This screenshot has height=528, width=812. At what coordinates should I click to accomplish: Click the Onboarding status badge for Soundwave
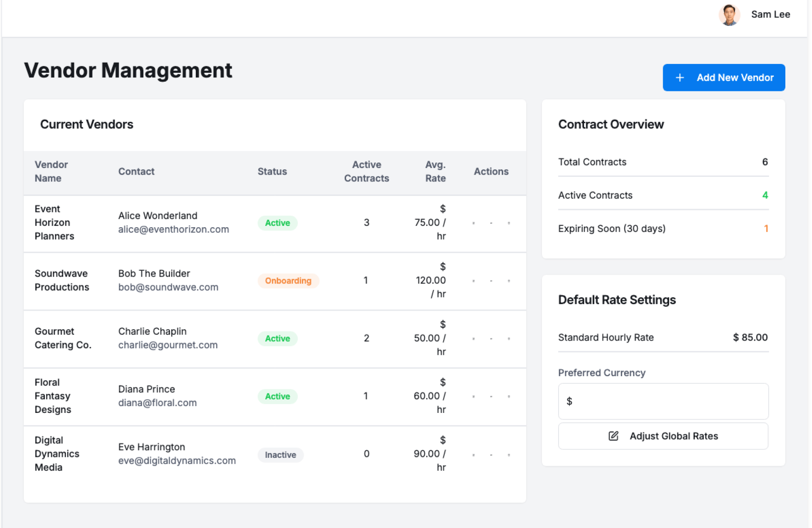coord(288,281)
